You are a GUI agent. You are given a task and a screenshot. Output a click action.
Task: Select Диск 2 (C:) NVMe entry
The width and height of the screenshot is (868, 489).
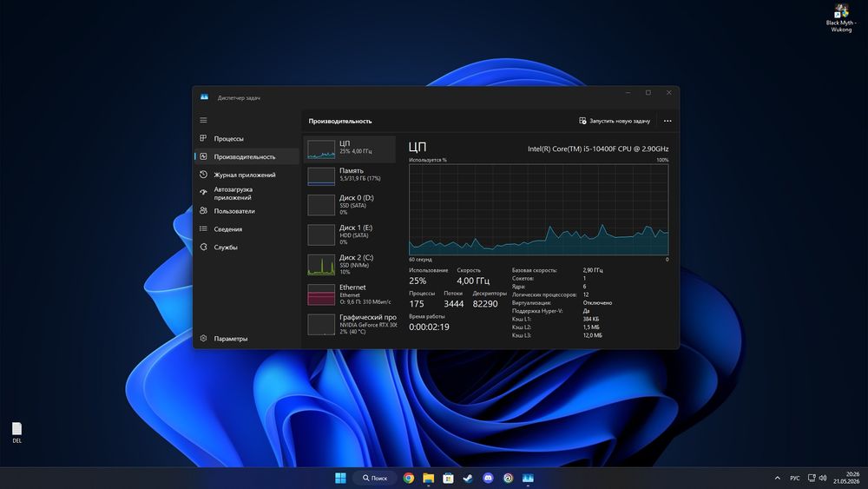pyautogui.click(x=349, y=265)
